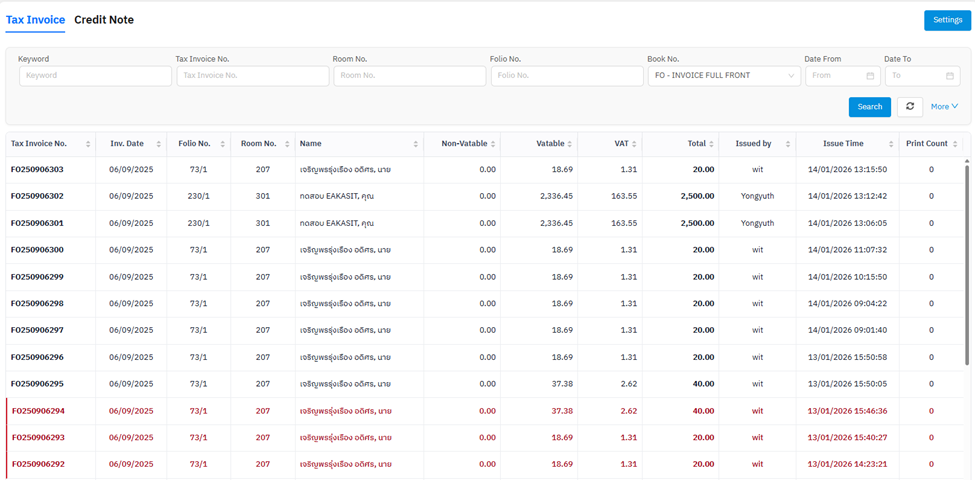Screen dimensions: 975x480
Task: Sort by Tax Invoice No. column arrows
Action: click(88, 144)
